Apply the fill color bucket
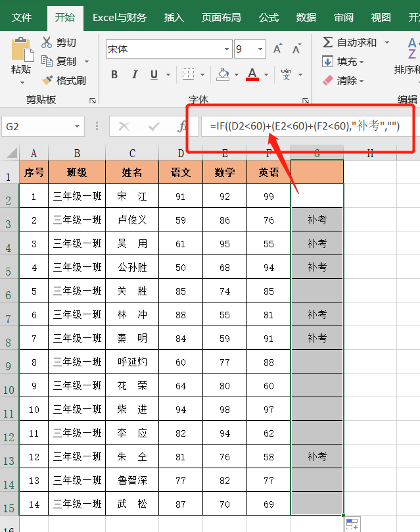This screenshot has width=420, height=532. tap(223, 74)
